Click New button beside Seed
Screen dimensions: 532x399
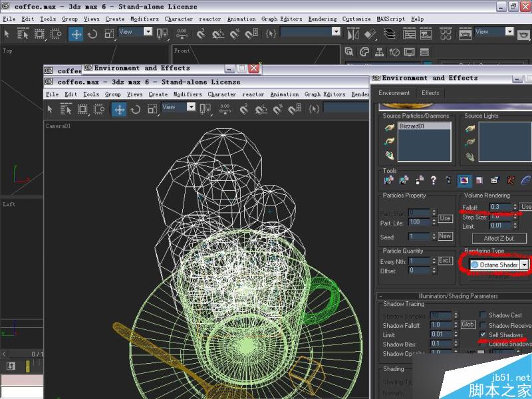(445, 236)
